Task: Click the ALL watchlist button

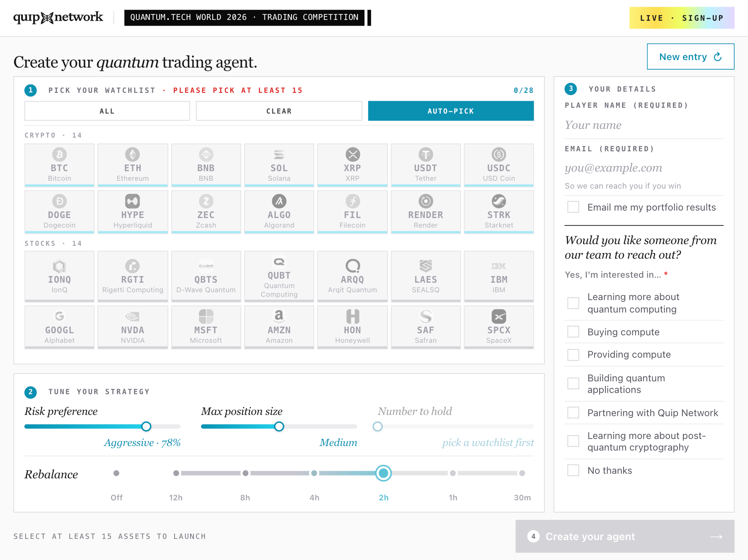Action: coord(107,111)
